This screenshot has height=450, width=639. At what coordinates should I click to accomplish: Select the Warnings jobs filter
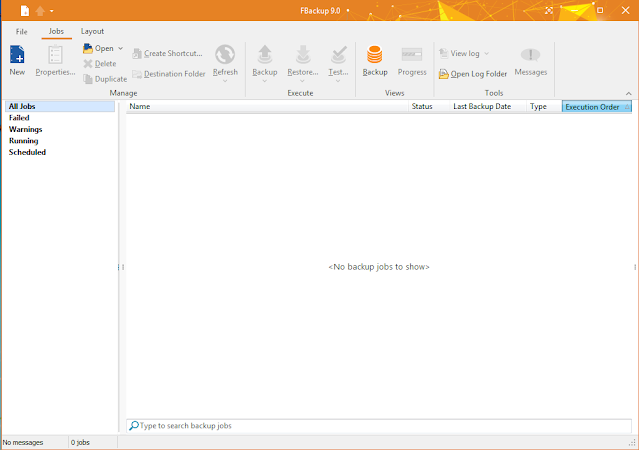[x=25, y=129]
